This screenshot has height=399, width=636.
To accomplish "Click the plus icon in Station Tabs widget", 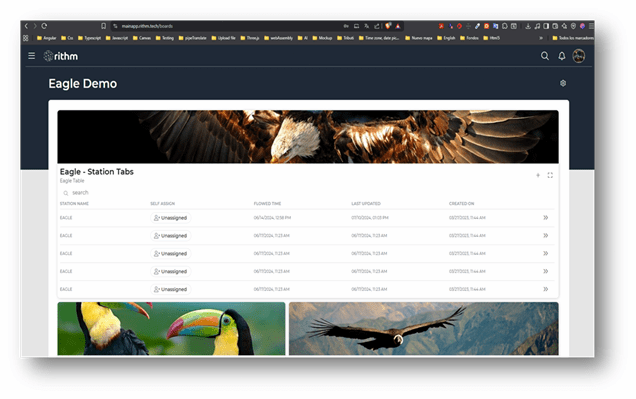I will point(538,175).
